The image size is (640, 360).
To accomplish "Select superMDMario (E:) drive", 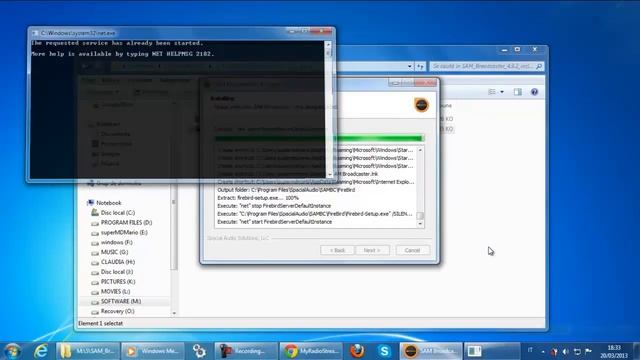I will (124, 232).
